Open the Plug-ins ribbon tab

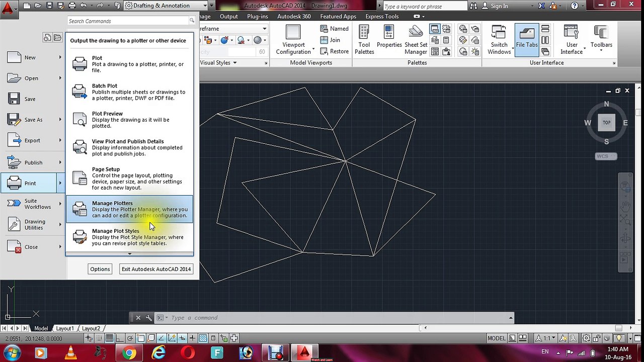click(257, 16)
